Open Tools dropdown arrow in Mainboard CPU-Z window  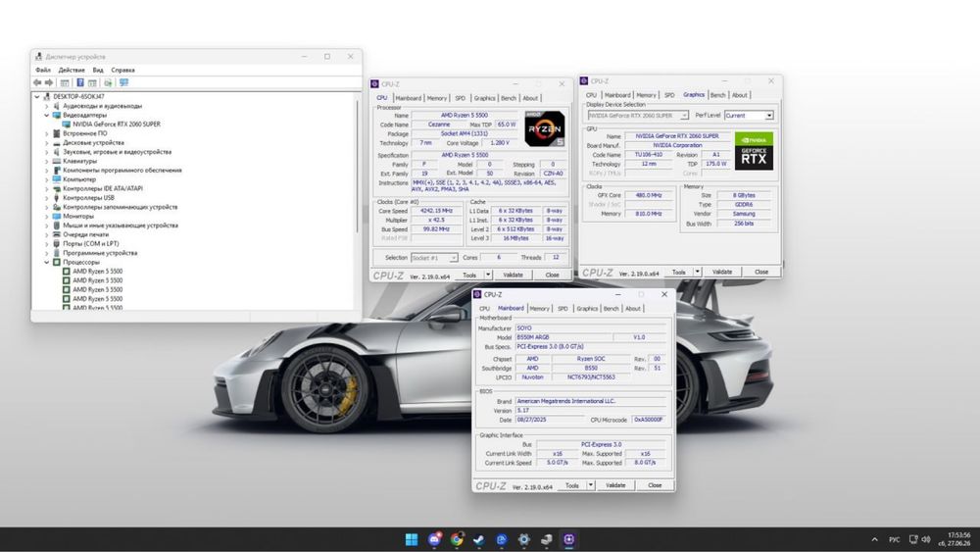pyautogui.click(x=591, y=485)
